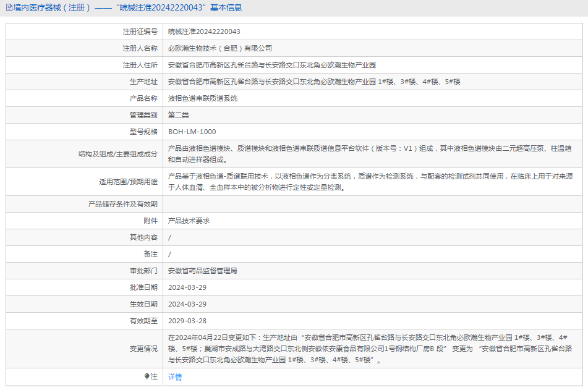Click the 其他内容 label
Image resolution: width=588 pixels, height=390 pixels.
pyautogui.click(x=143, y=237)
